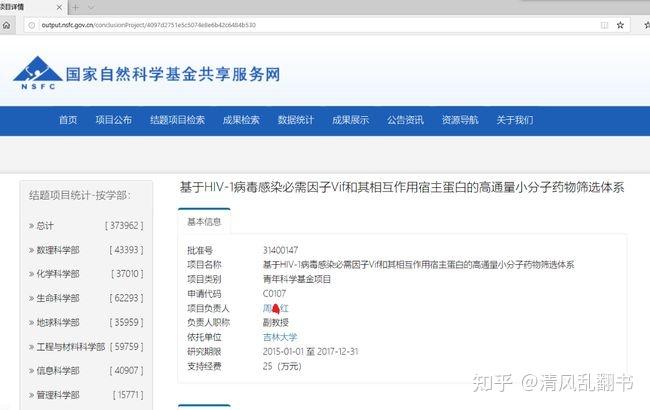This screenshot has height=410, width=650.
Task: Click the site title 国家自然科学基金共享服务网
Action: (173, 74)
